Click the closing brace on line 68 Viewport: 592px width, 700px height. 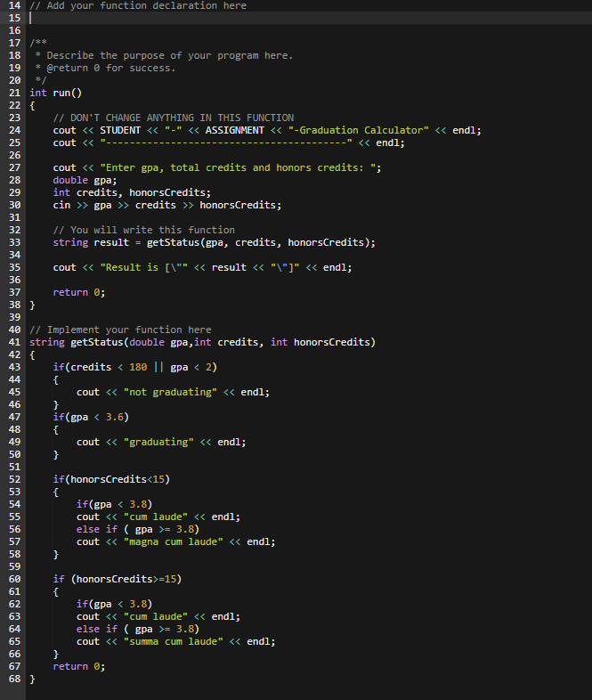[32, 679]
